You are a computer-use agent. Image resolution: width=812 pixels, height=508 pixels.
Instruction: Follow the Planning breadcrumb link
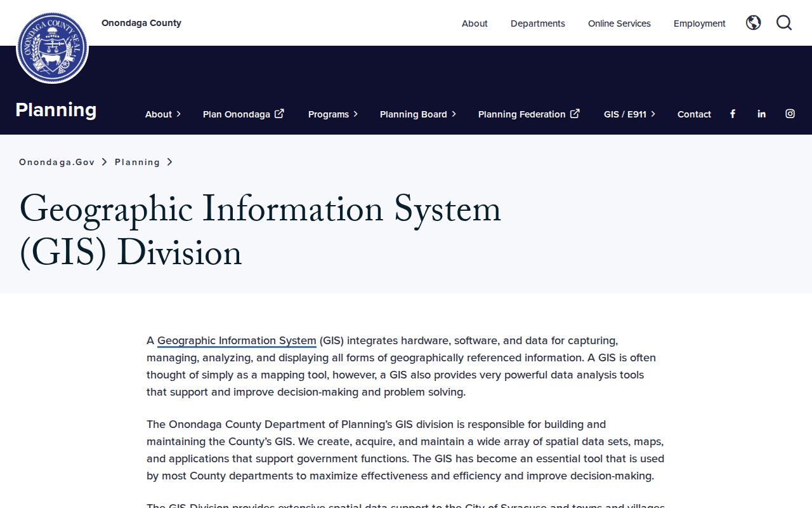pos(138,162)
